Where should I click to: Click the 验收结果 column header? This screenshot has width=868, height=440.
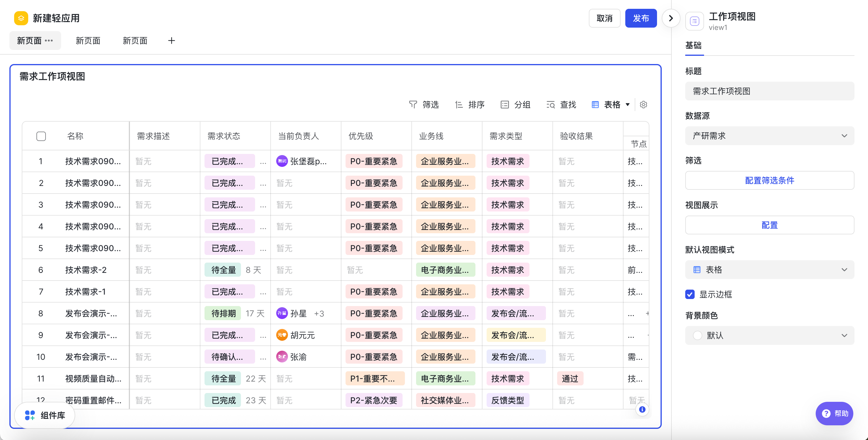click(x=576, y=136)
